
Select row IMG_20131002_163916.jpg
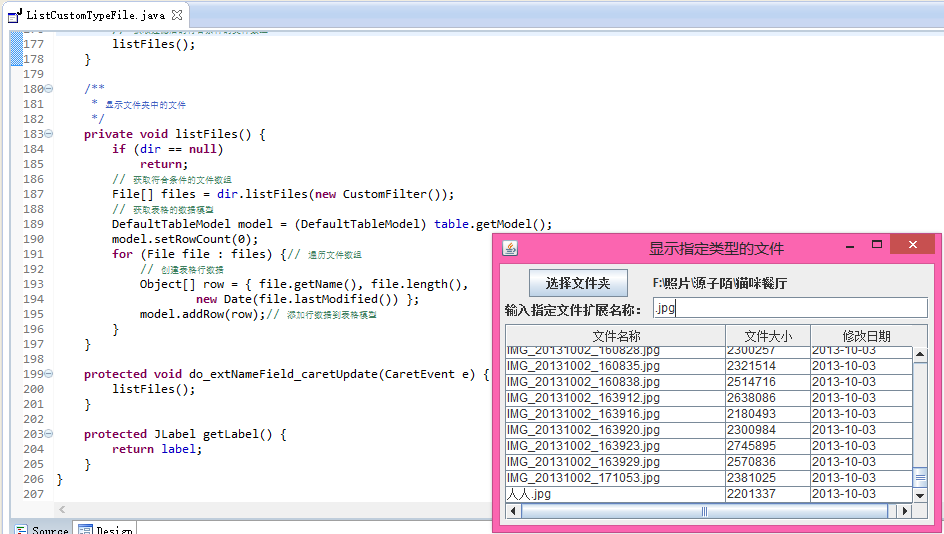point(709,414)
